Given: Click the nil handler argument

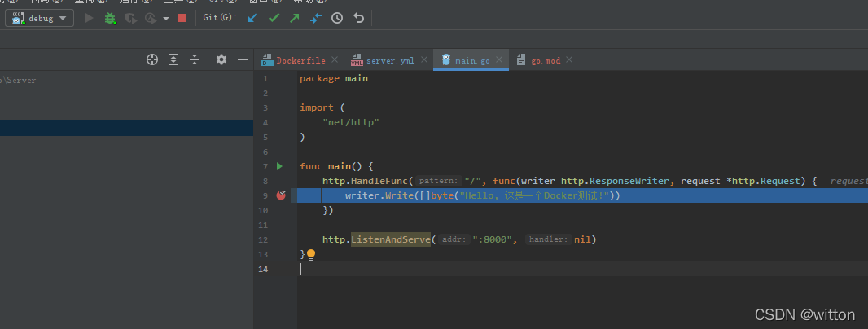Looking at the screenshot, I should (582, 239).
